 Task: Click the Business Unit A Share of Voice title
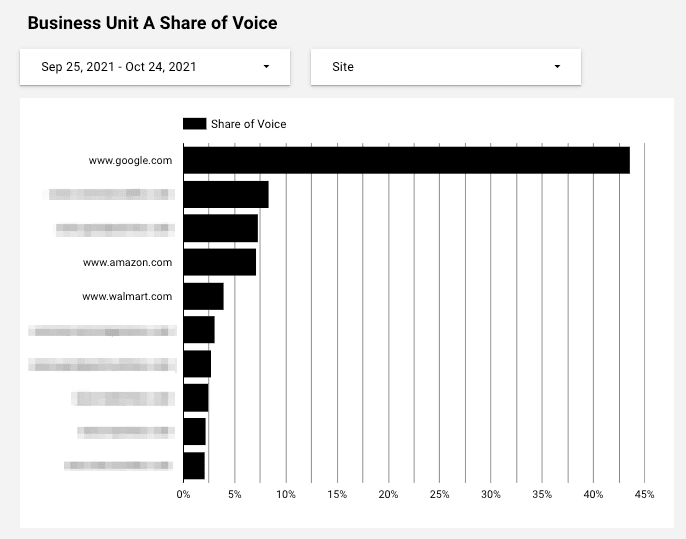(x=152, y=22)
